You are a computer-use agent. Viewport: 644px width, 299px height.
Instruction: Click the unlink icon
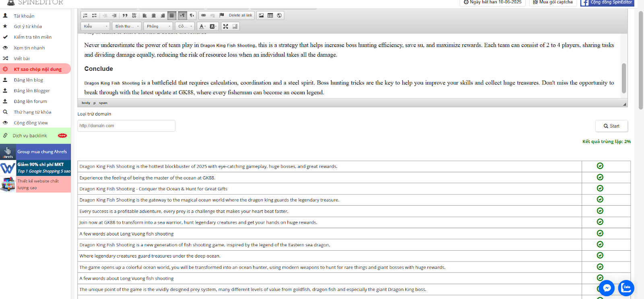(213, 15)
